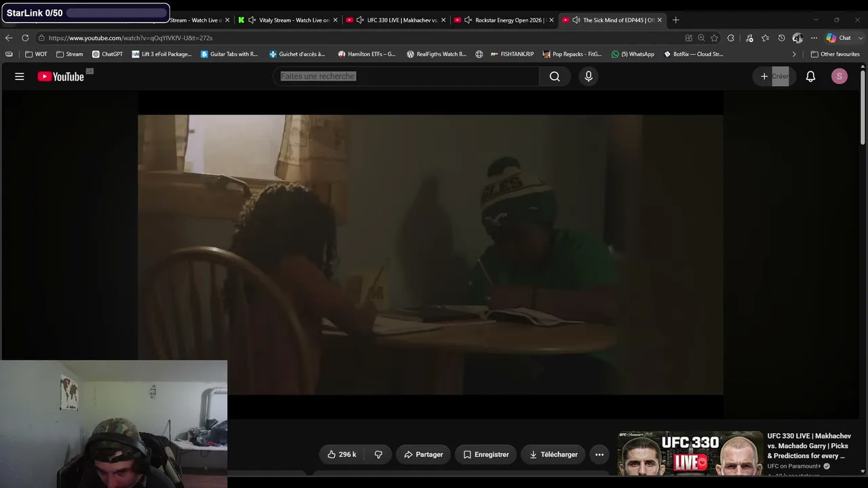
Task: Expand the Copilot Chat dropdown arrow
Action: coord(861,38)
